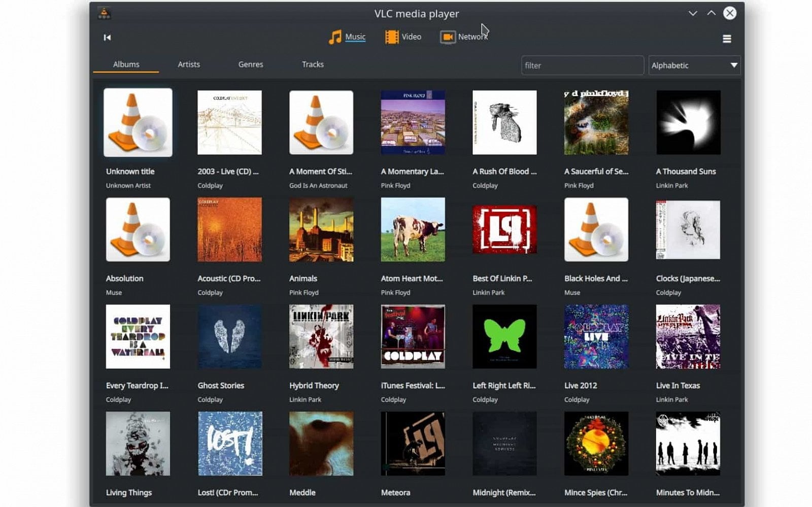Click the "Ghost Stories" album title
This screenshot has height=507, width=812.
pos(221,386)
